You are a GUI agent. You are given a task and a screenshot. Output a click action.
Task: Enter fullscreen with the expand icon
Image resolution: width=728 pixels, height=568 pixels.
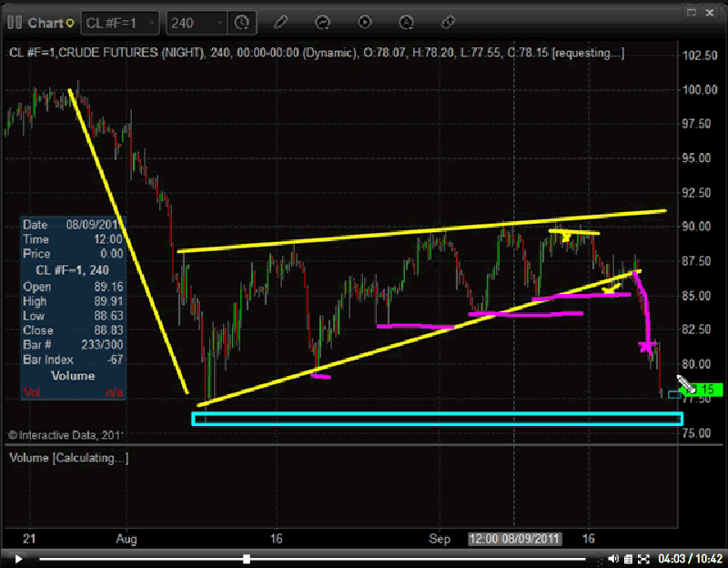[643, 559]
